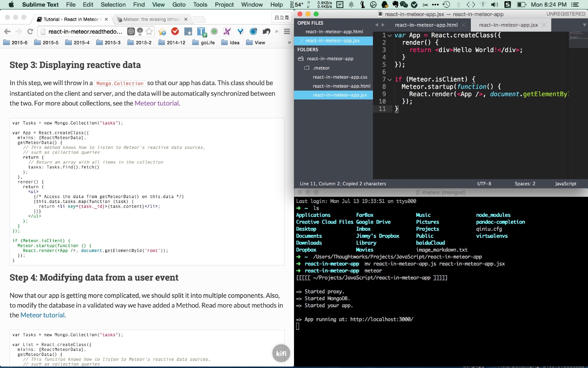Open the Tools menu in Sublime Text
The width and height of the screenshot is (588, 368).
tap(200, 5)
